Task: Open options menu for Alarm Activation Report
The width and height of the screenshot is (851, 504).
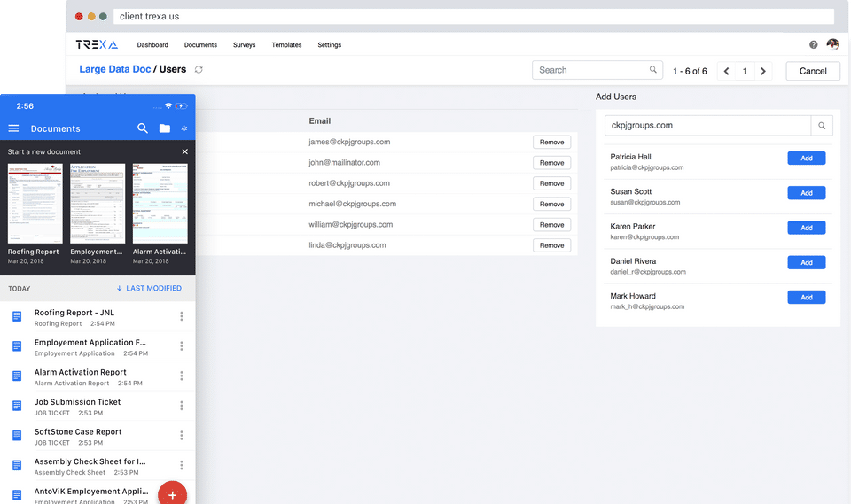Action: coord(181,376)
